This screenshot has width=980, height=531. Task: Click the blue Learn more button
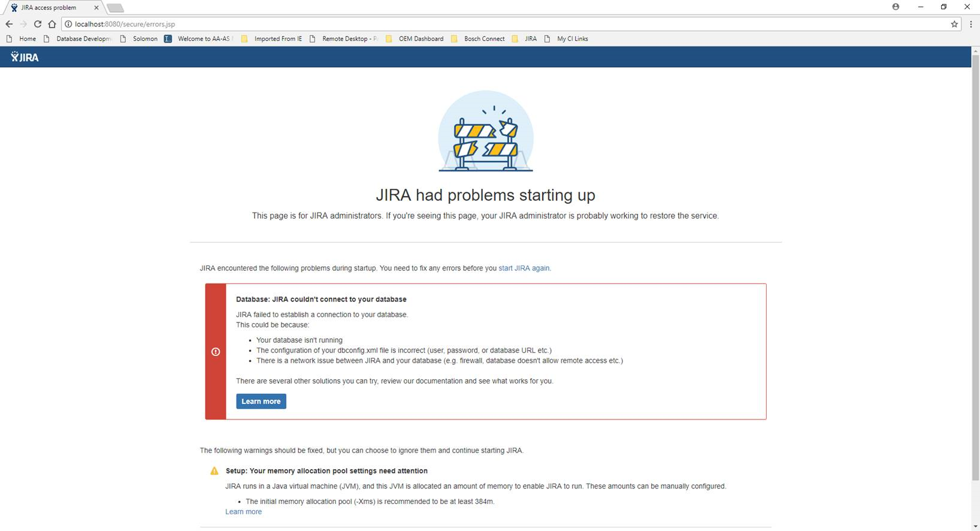click(261, 402)
